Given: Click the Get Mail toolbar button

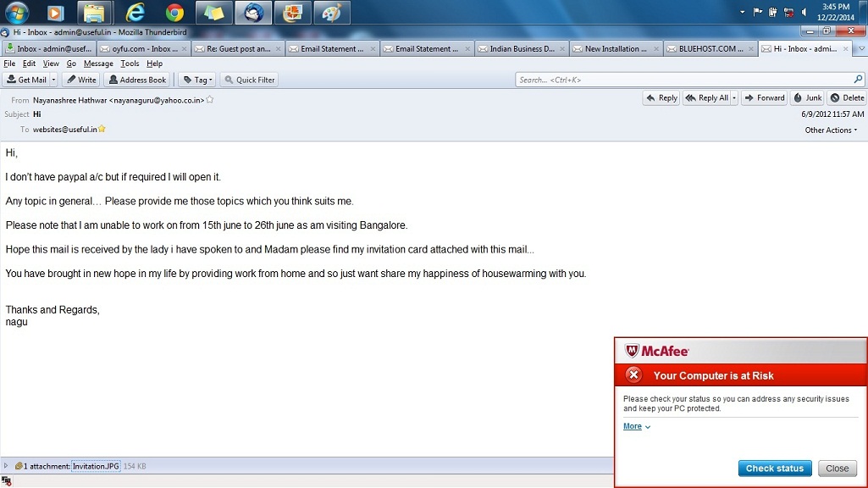Looking at the screenshot, I should tap(26, 80).
